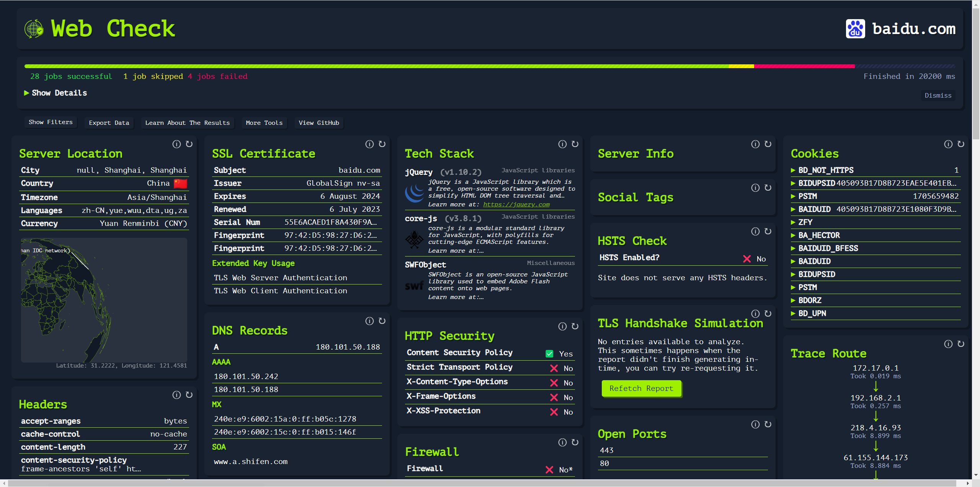The image size is (980, 487).
Task: Refresh the Open Ports card
Action: (x=768, y=424)
